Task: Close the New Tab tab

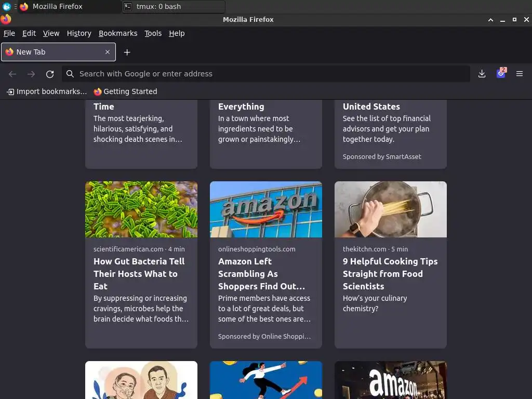Action: [108, 52]
